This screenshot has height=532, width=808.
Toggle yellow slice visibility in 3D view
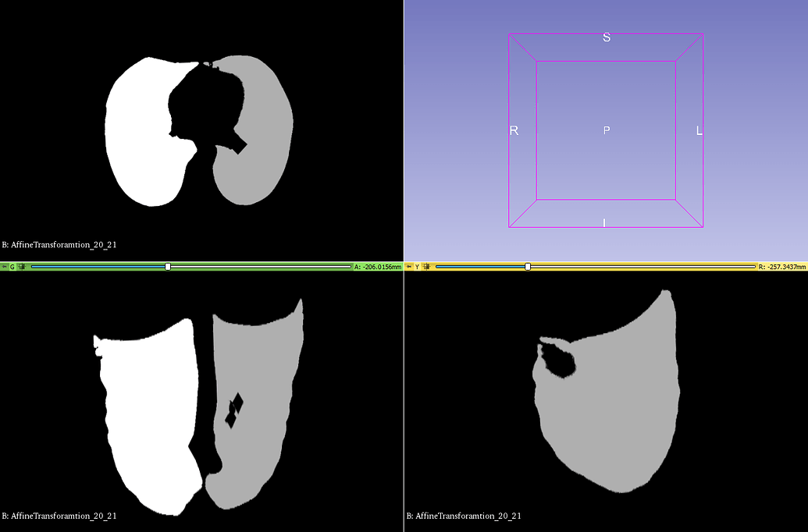(x=427, y=266)
